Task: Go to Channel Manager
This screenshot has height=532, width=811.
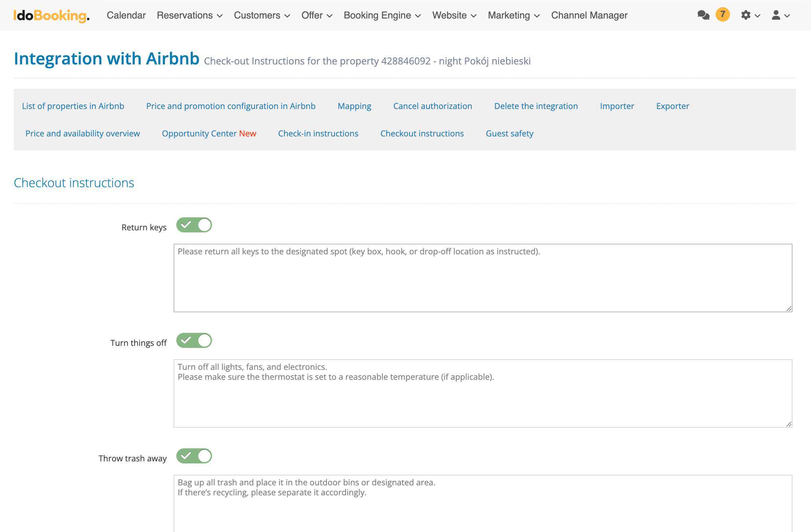Action: 589,15
